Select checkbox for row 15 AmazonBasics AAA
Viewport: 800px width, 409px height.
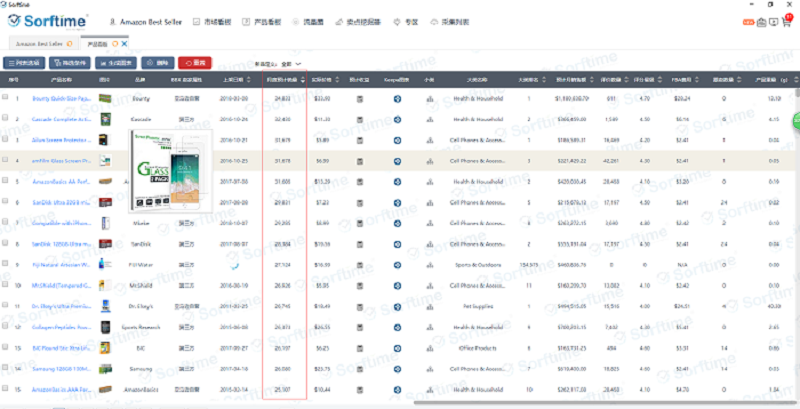5,388
